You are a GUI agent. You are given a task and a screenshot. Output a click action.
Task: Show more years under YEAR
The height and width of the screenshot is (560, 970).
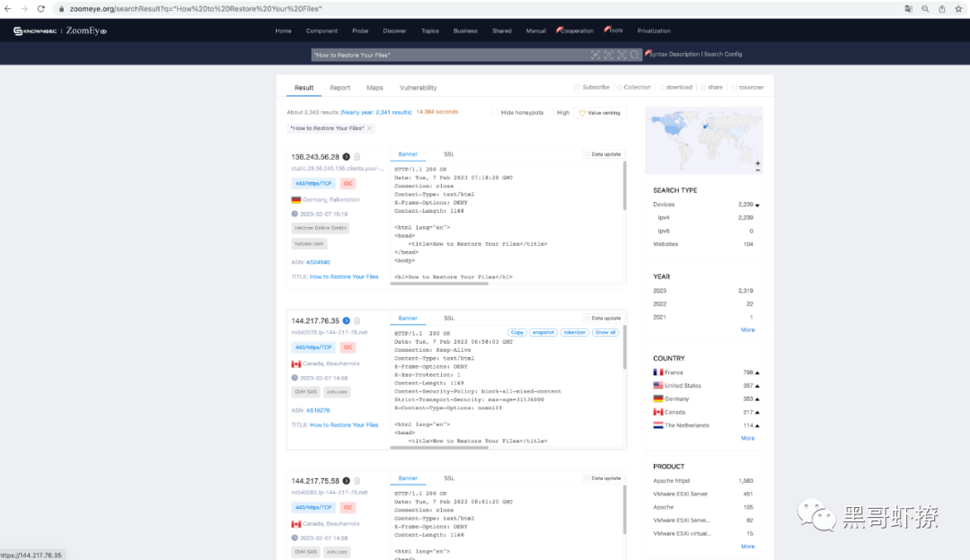pos(747,330)
